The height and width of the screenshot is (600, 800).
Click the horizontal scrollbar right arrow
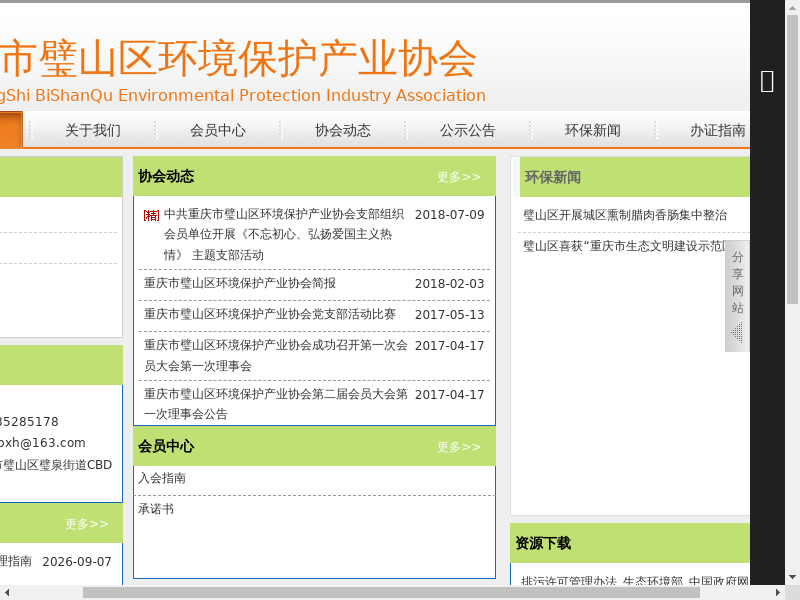click(778, 592)
